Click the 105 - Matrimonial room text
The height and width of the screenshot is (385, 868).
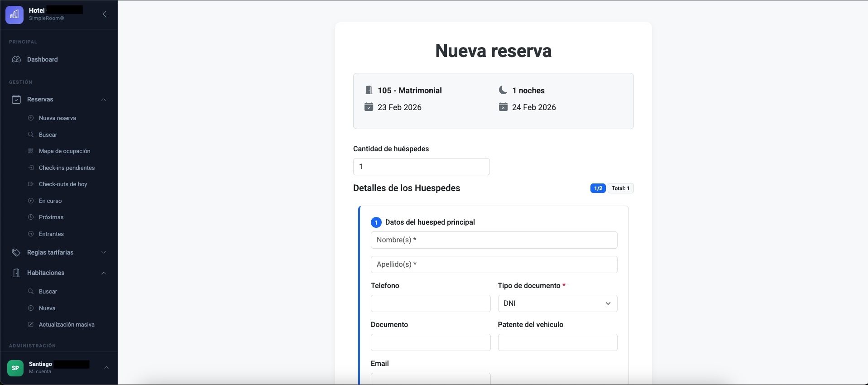[x=410, y=91]
